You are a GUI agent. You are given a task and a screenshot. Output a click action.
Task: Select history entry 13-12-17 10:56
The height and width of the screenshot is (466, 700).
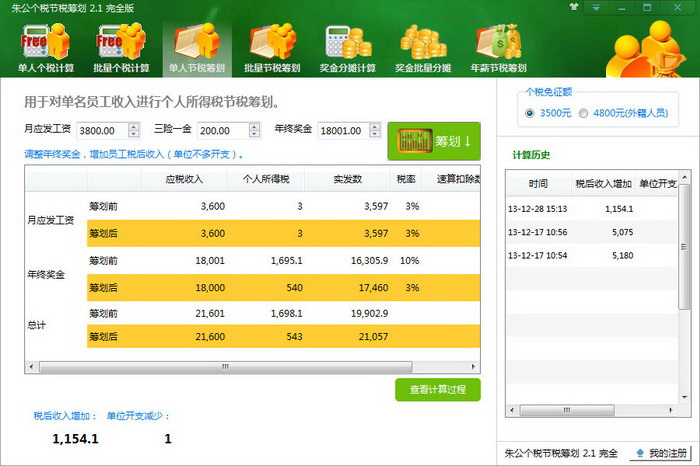pos(592,232)
